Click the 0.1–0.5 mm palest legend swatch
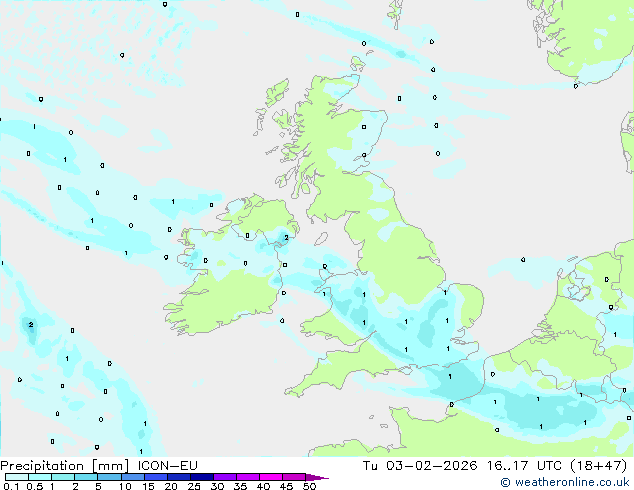Viewport: 634px width, 490px height. [x=17, y=477]
